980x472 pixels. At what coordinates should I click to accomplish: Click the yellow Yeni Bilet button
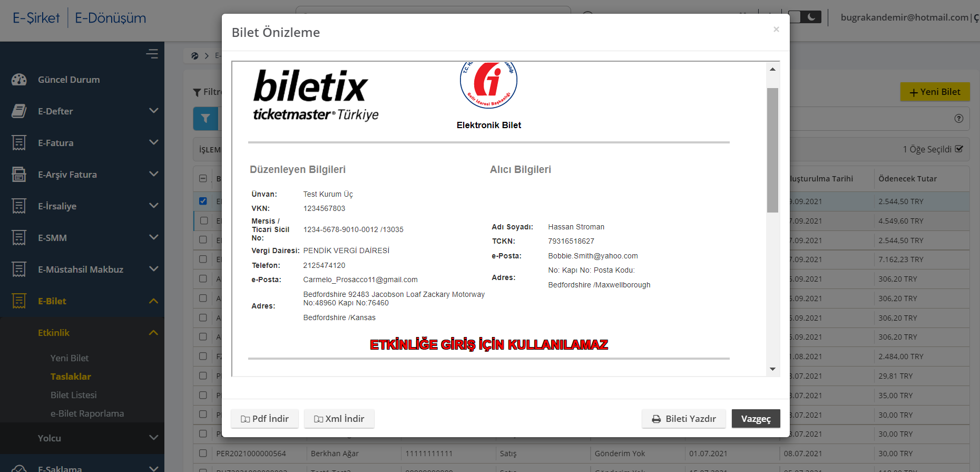click(x=935, y=92)
